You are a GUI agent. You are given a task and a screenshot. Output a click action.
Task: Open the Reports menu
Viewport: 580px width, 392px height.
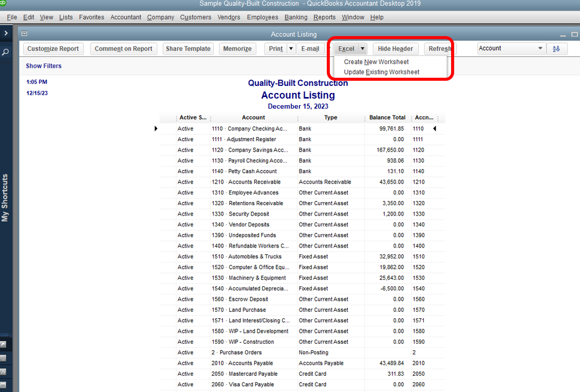[x=325, y=17]
